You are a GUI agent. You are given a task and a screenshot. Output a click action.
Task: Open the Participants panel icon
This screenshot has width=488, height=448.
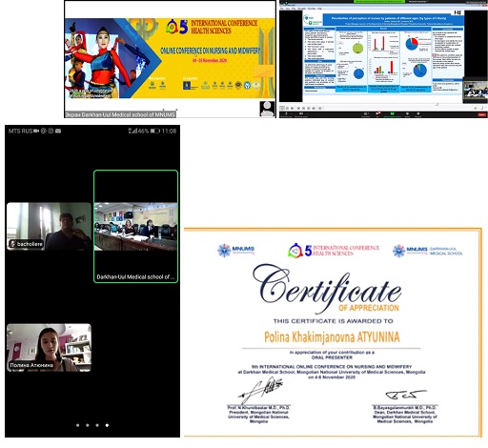click(366, 113)
